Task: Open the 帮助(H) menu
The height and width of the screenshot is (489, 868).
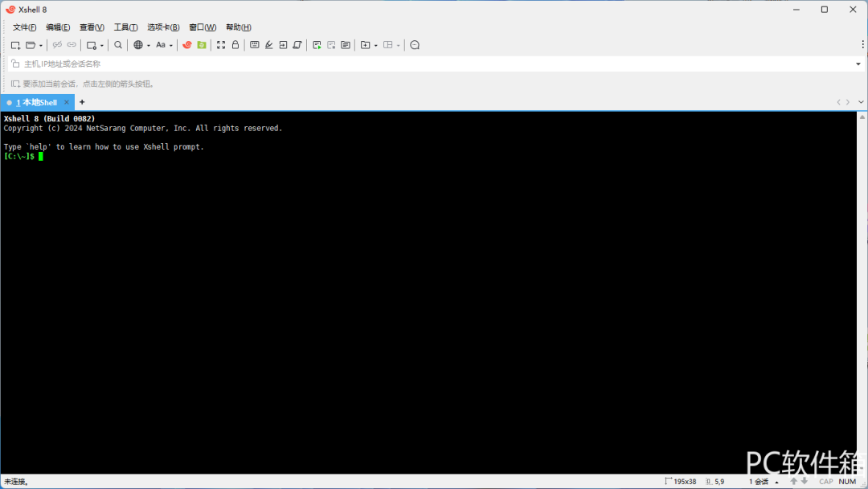Action: click(239, 27)
